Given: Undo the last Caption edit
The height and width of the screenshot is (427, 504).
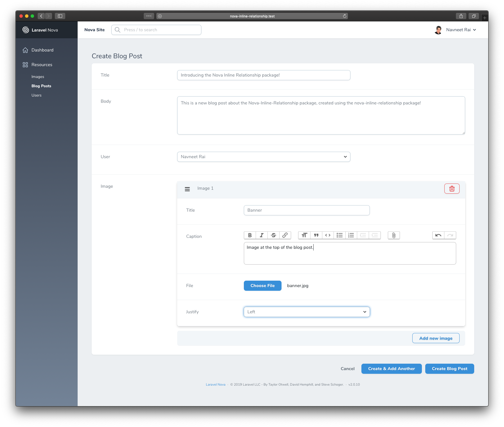Looking at the screenshot, I should click(x=438, y=235).
